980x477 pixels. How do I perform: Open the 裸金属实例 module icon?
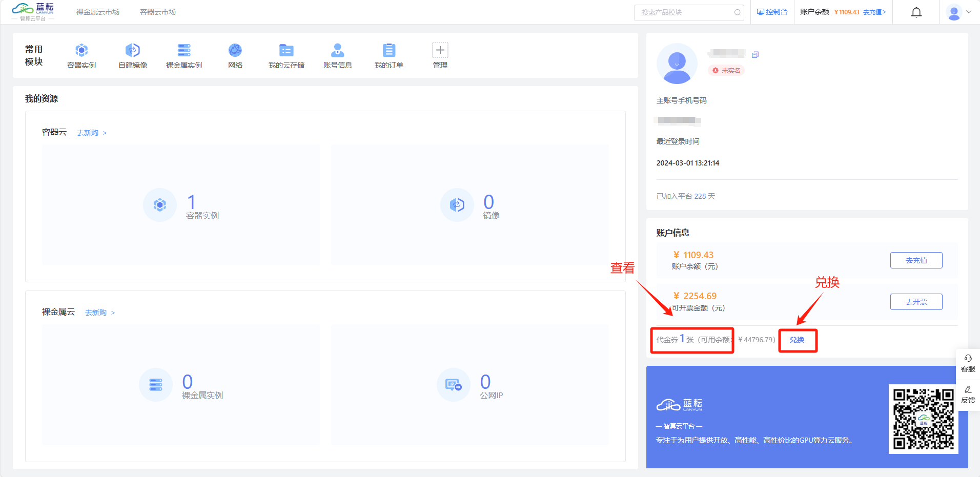184,50
